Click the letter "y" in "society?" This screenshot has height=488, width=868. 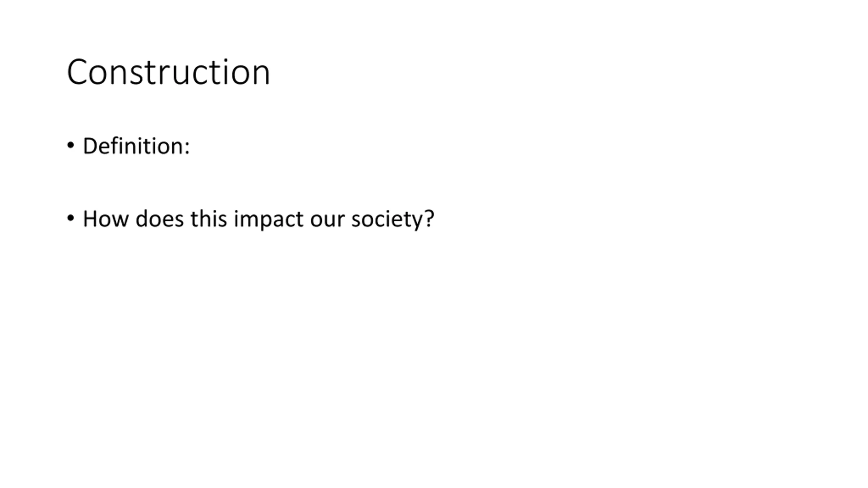point(415,223)
